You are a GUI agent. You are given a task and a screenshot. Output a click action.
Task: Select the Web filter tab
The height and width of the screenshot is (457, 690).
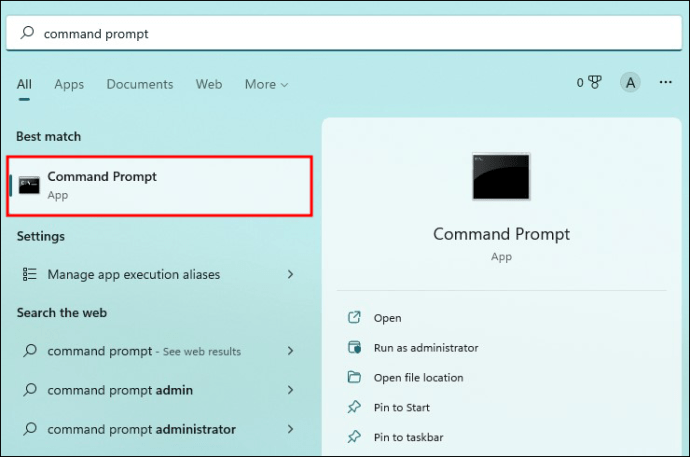click(x=209, y=84)
